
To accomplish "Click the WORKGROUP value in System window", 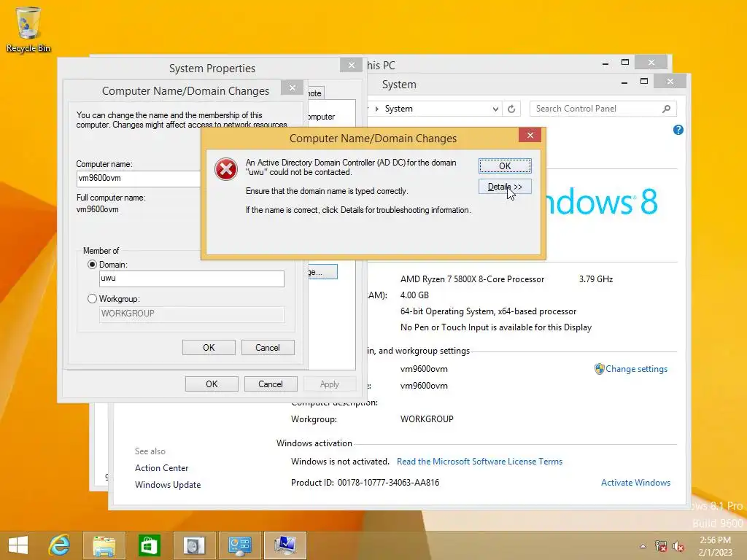I will coord(427,419).
